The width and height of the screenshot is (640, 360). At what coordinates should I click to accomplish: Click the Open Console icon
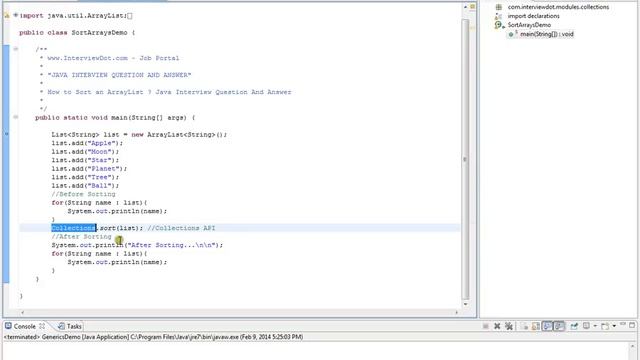pyautogui.click(x=605, y=326)
